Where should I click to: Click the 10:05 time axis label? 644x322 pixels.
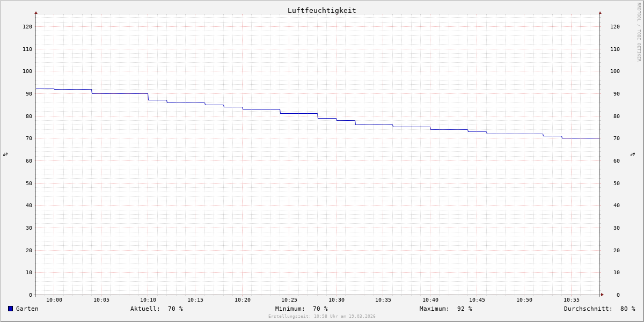(x=101, y=300)
